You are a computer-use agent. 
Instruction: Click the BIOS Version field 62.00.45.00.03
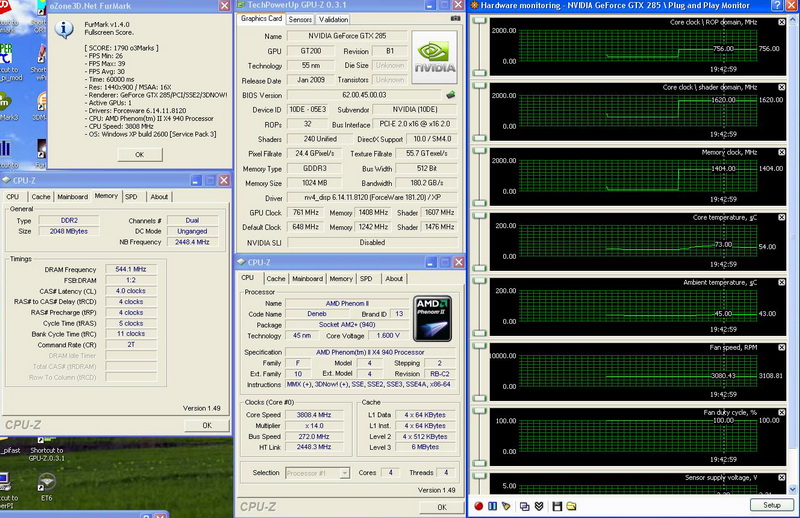click(364, 95)
